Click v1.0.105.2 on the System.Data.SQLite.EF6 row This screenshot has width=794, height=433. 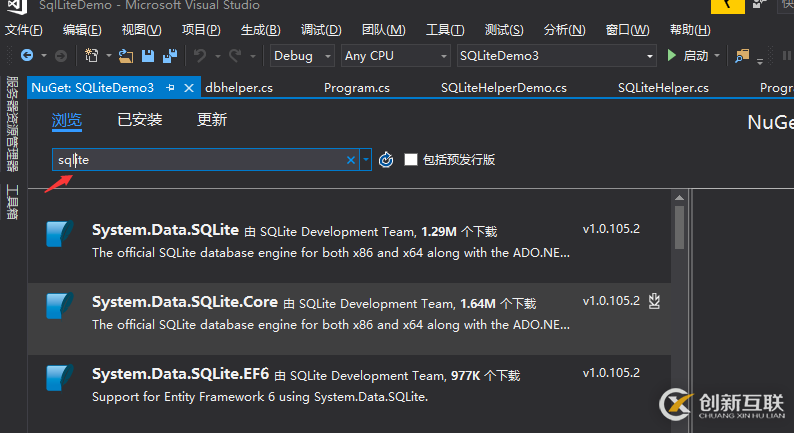point(611,373)
